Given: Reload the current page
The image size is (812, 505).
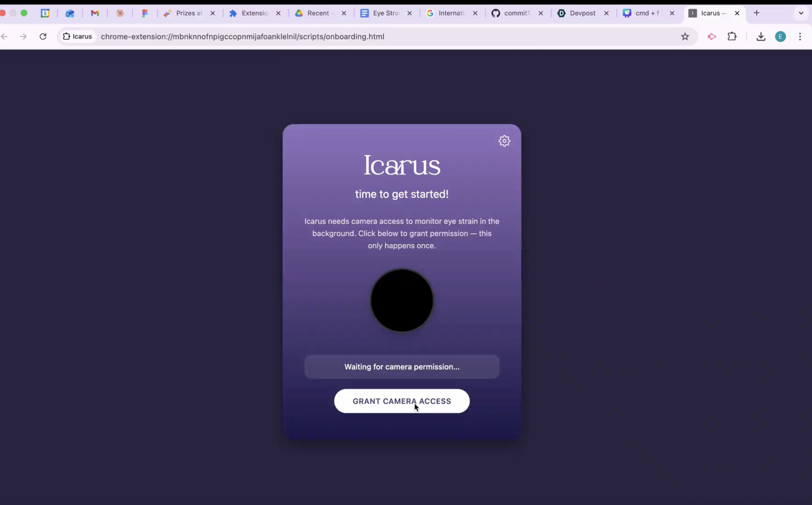Looking at the screenshot, I should [43, 37].
